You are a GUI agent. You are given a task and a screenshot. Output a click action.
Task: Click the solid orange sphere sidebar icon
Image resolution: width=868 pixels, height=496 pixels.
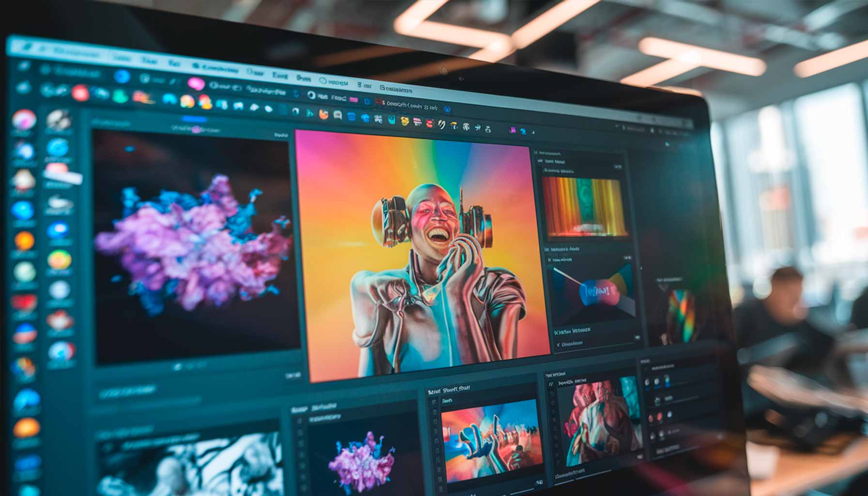click(x=24, y=241)
